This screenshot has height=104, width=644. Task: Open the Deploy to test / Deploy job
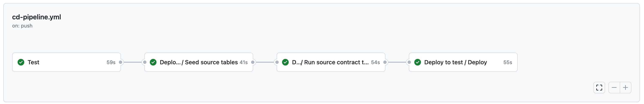(x=455, y=62)
